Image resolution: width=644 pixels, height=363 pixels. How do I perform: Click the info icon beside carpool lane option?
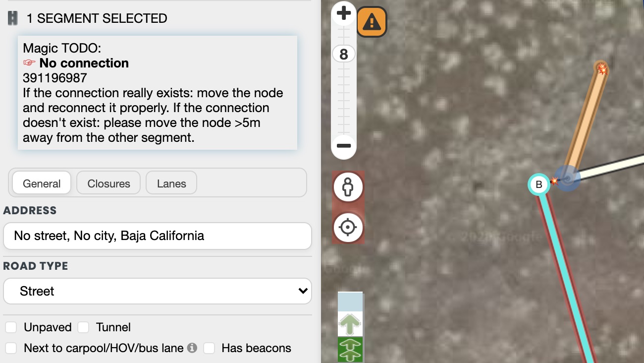pos(192,348)
